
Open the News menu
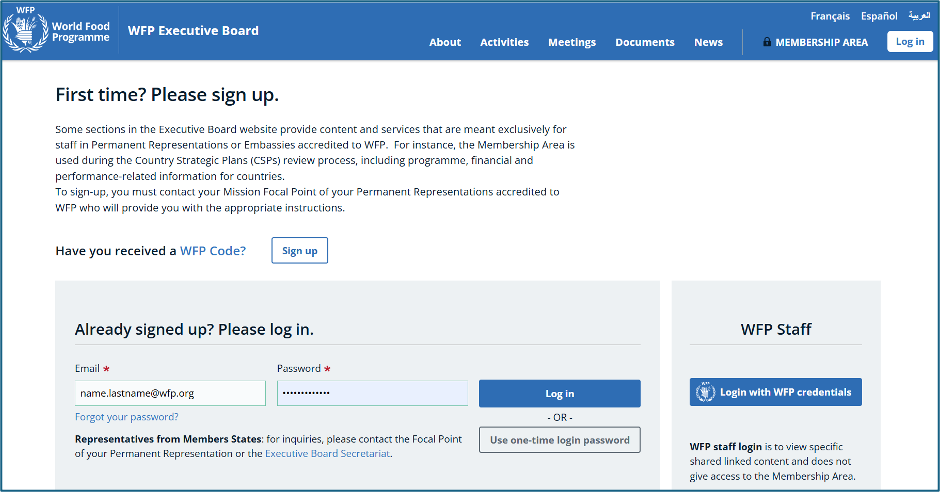point(709,43)
